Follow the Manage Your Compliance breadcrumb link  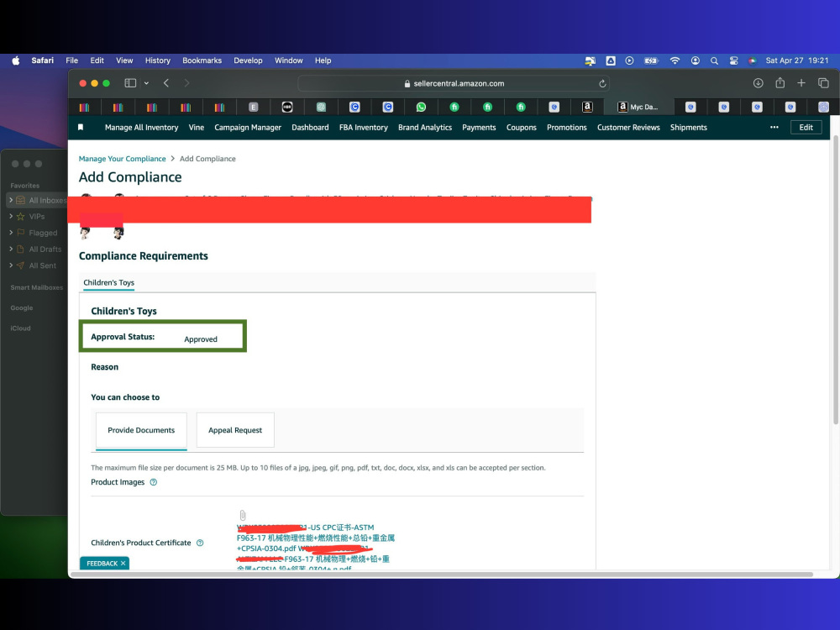(122, 158)
